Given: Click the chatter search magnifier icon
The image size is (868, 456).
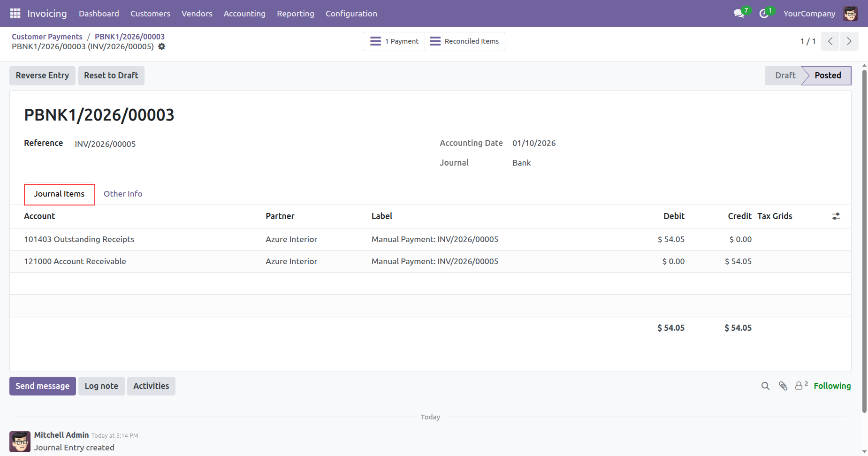Looking at the screenshot, I should tap(765, 386).
